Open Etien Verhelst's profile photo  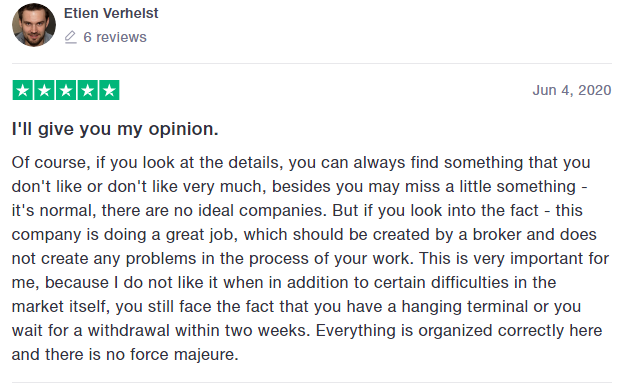pyautogui.click(x=34, y=25)
